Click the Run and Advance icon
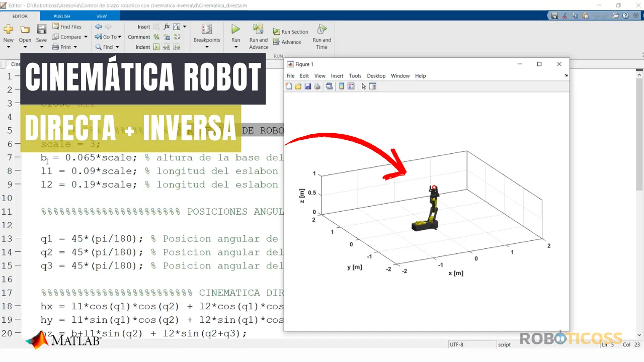 258,29
